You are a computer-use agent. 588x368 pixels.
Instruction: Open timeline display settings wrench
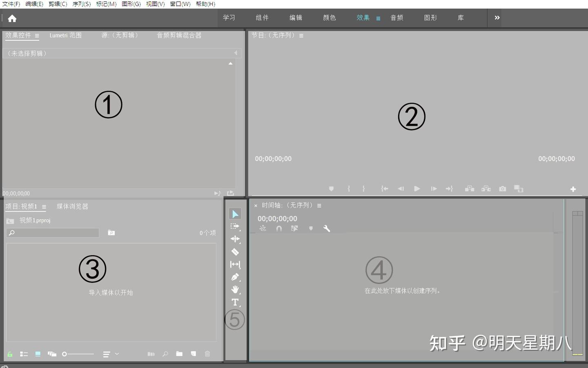click(x=327, y=228)
